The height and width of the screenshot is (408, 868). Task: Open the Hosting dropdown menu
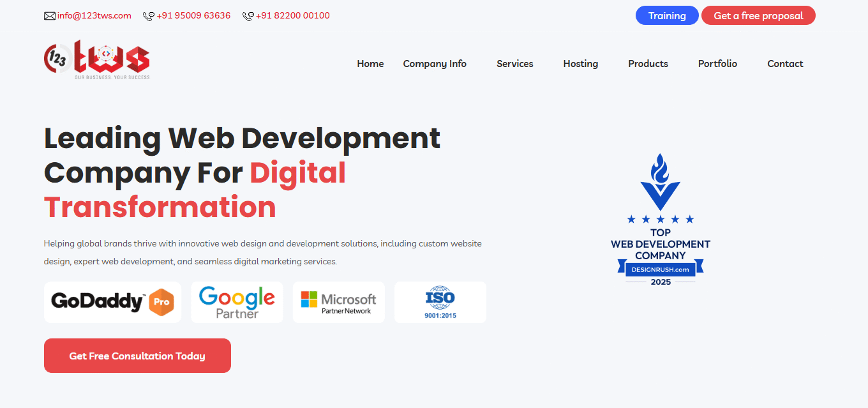click(x=580, y=64)
